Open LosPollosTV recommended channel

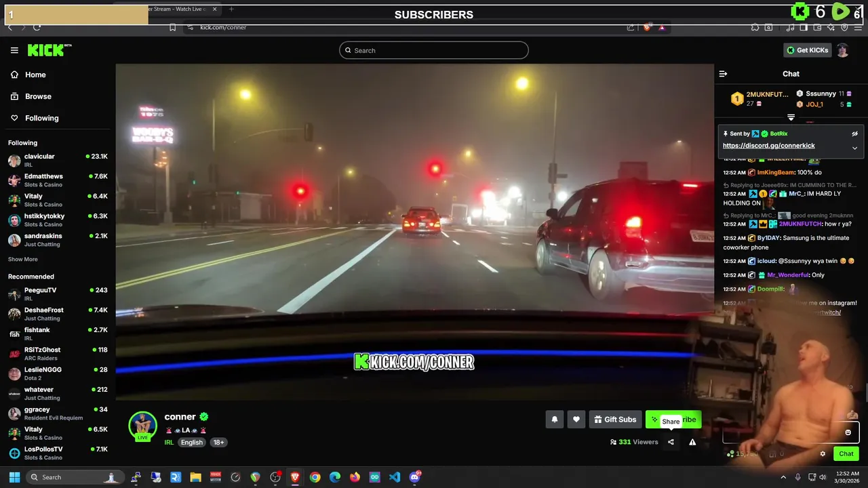click(58, 453)
